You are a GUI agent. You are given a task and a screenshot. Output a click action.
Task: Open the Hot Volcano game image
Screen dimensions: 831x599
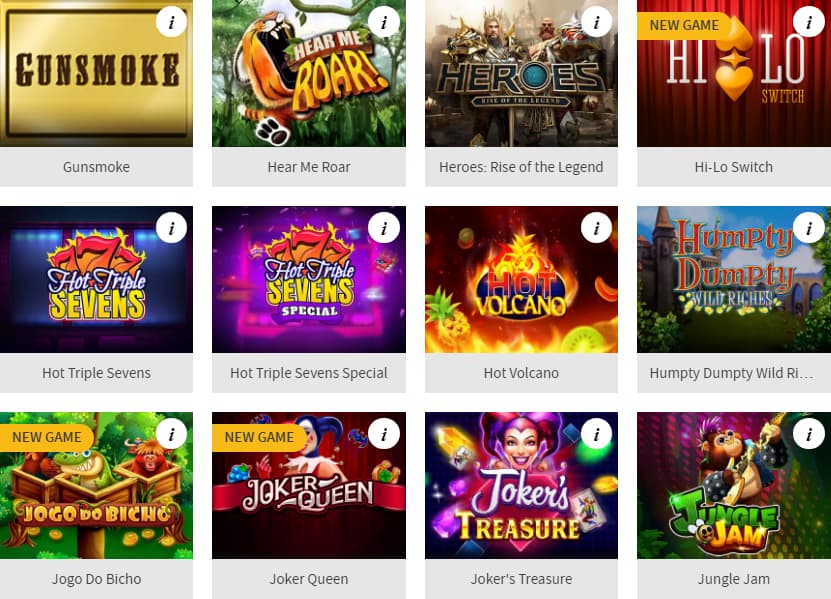521,279
